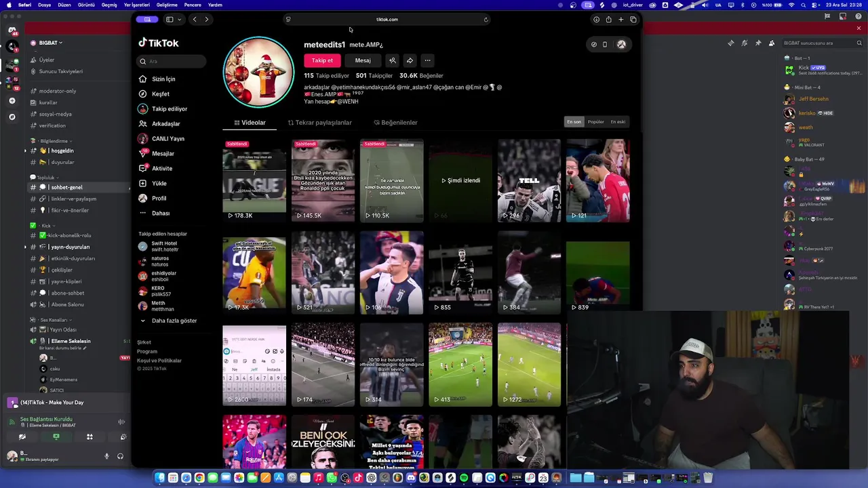Click the profile avatar in TikTok top-right
The image size is (868, 488).
click(x=621, y=44)
